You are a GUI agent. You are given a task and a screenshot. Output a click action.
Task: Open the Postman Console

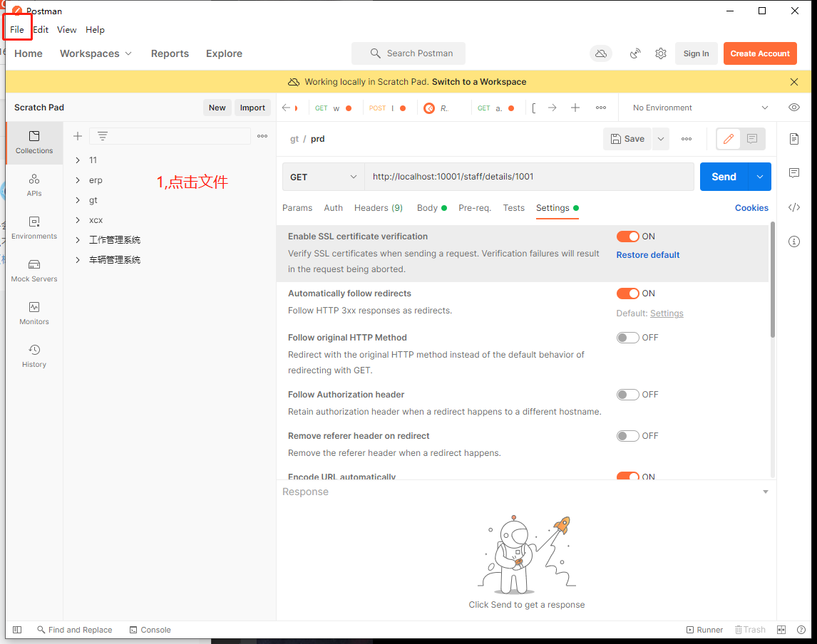[150, 630]
